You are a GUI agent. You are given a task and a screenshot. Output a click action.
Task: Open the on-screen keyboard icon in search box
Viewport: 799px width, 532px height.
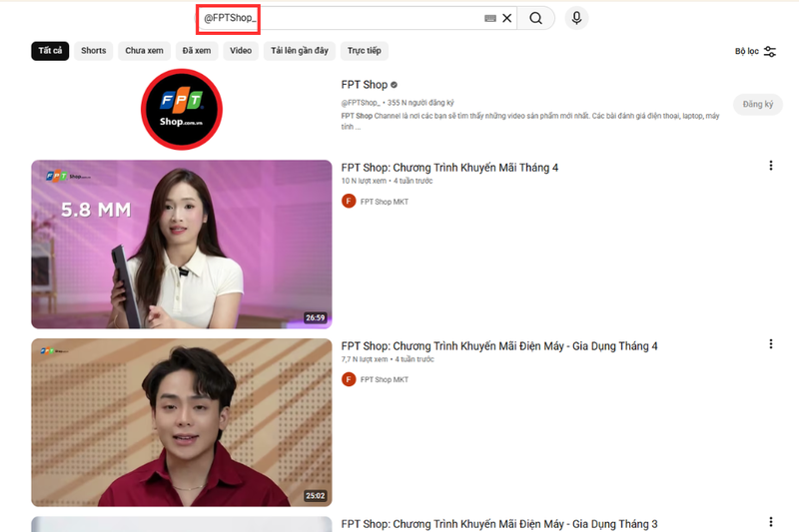(490, 18)
